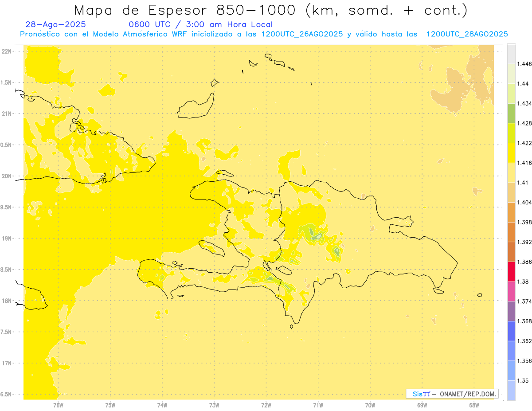The image size is (532, 411).
Task: Pick the red legend band between 1.38 and 1.386
Action: click(x=511, y=272)
